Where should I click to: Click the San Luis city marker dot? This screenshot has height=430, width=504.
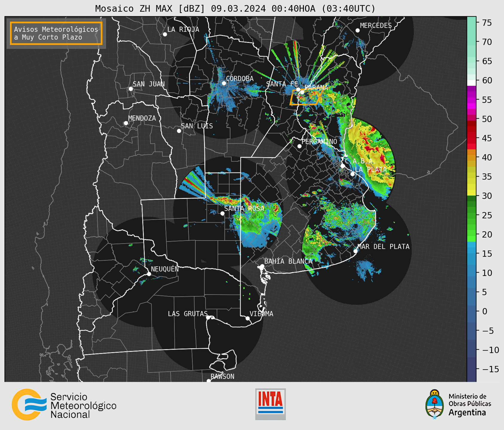click(x=179, y=131)
